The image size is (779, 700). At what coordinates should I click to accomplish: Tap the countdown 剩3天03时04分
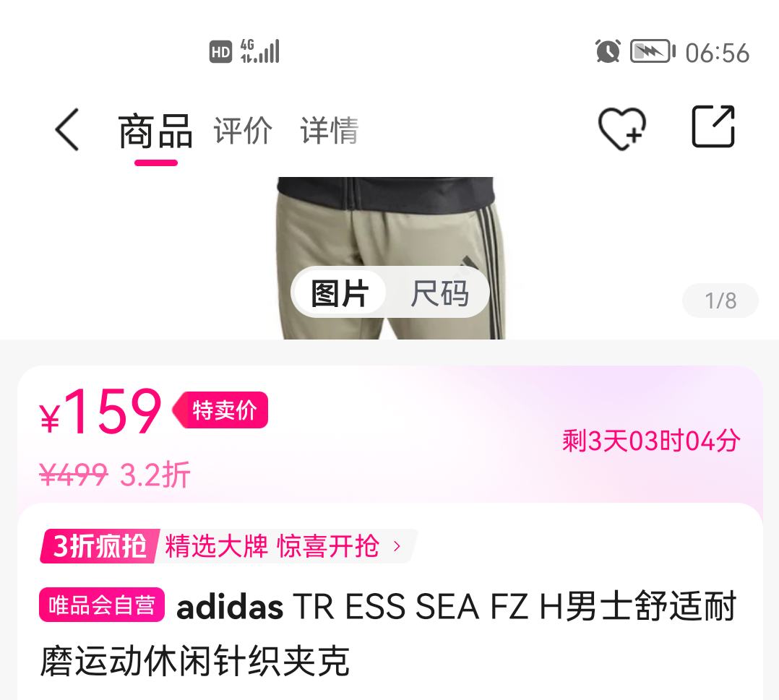coord(651,441)
